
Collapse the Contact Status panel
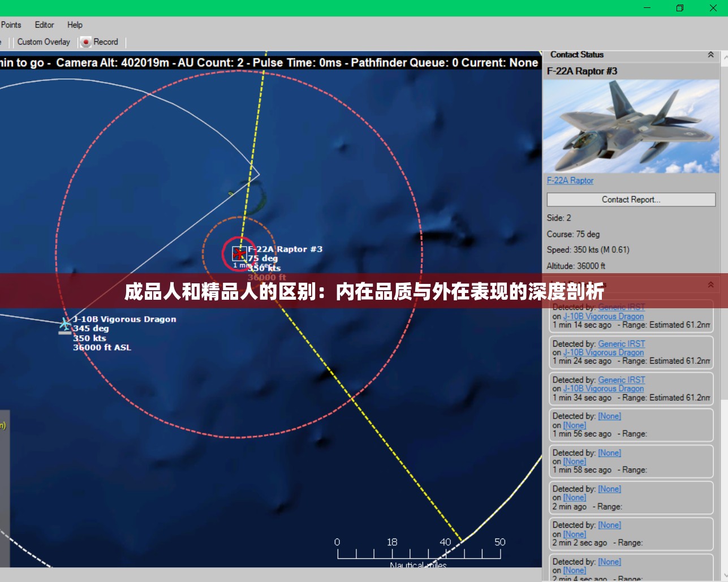pyautogui.click(x=710, y=55)
